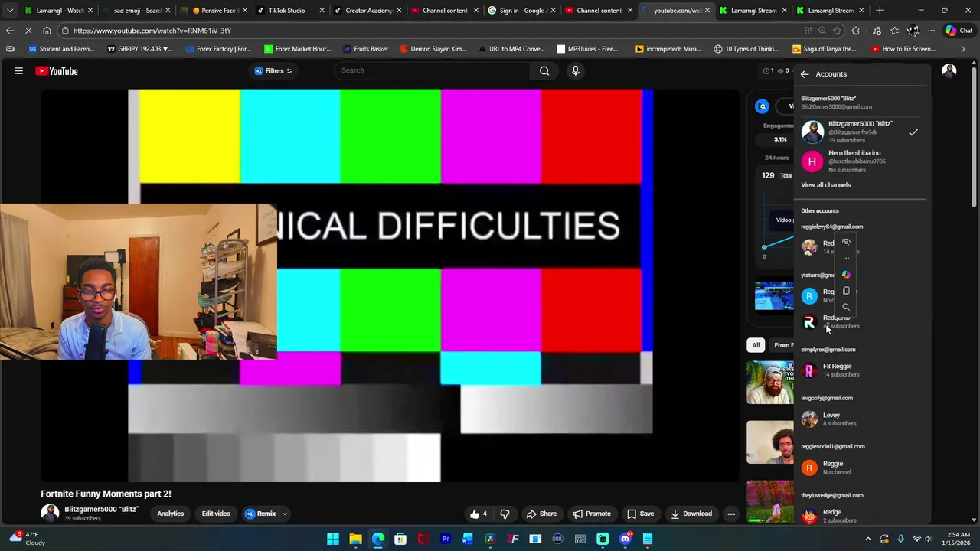Viewport: 980px width, 551px height.
Task: Open the Blitzgamer5000 "Blitz" channel name link
Action: pyautogui.click(x=101, y=509)
